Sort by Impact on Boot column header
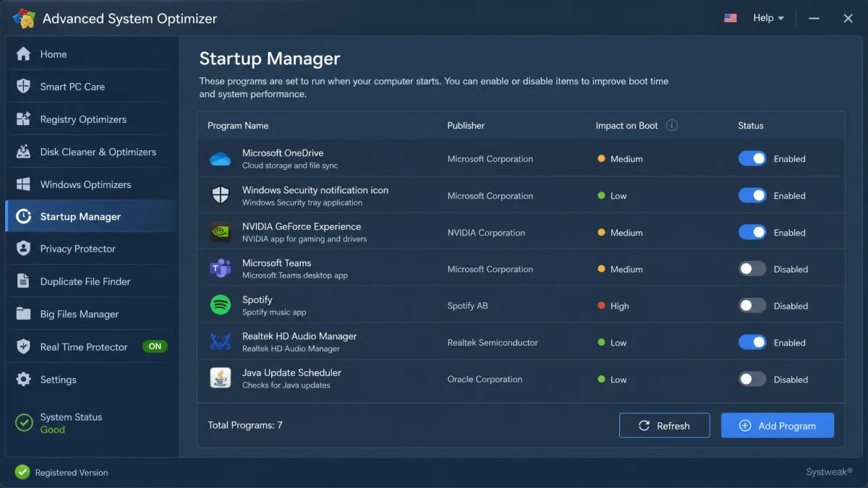The height and width of the screenshot is (488, 868). tap(626, 125)
